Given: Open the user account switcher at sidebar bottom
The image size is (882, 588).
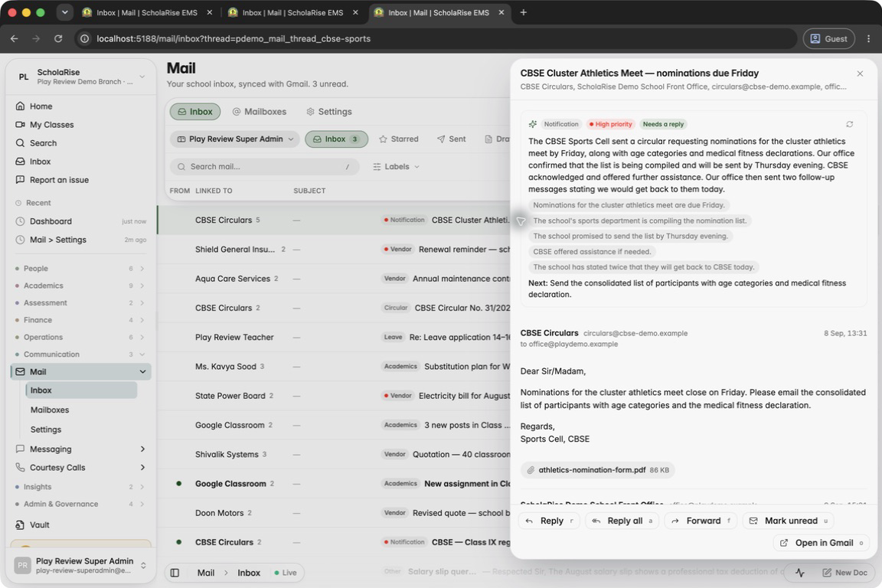Looking at the screenshot, I should (80, 565).
